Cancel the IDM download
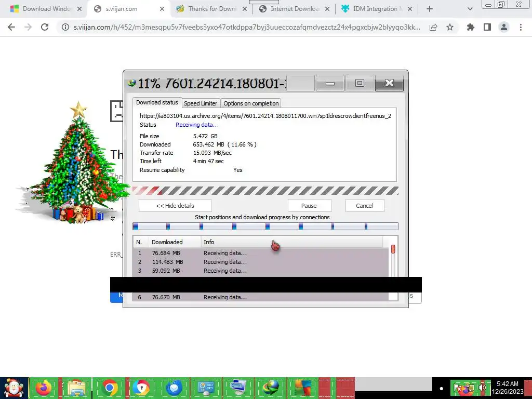 [x=364, y=206]
